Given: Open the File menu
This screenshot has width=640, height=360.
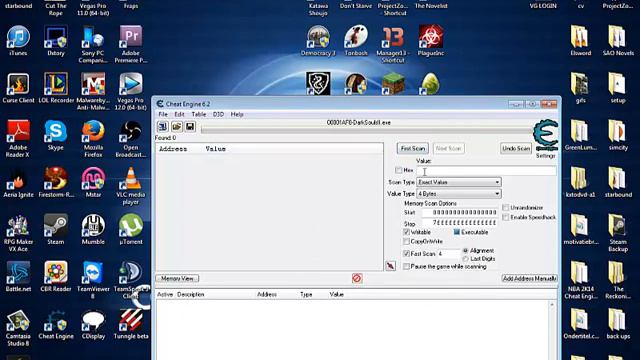Looking at the screenshot, I should [163, 114].
